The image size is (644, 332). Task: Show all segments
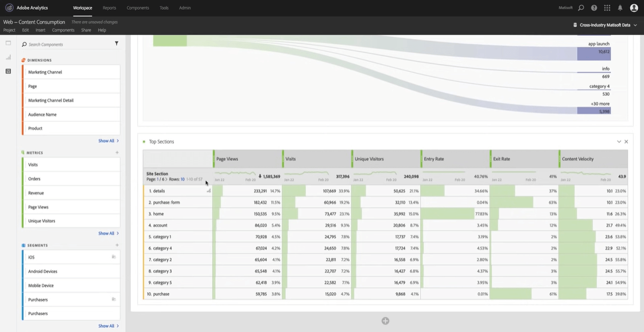[x=108, y=326]
